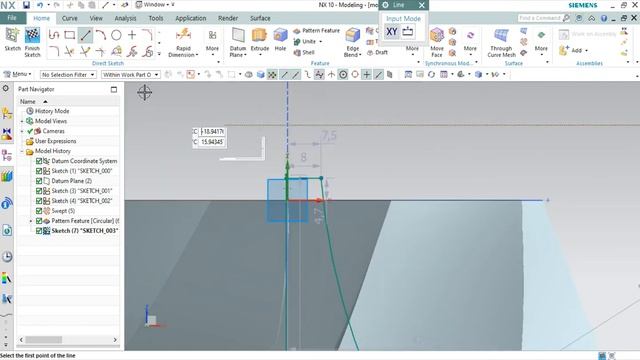Select the Arc sketch tool
Image resolution: width=640 pixels, height=360 pixels.
click(x=100, y=35)
